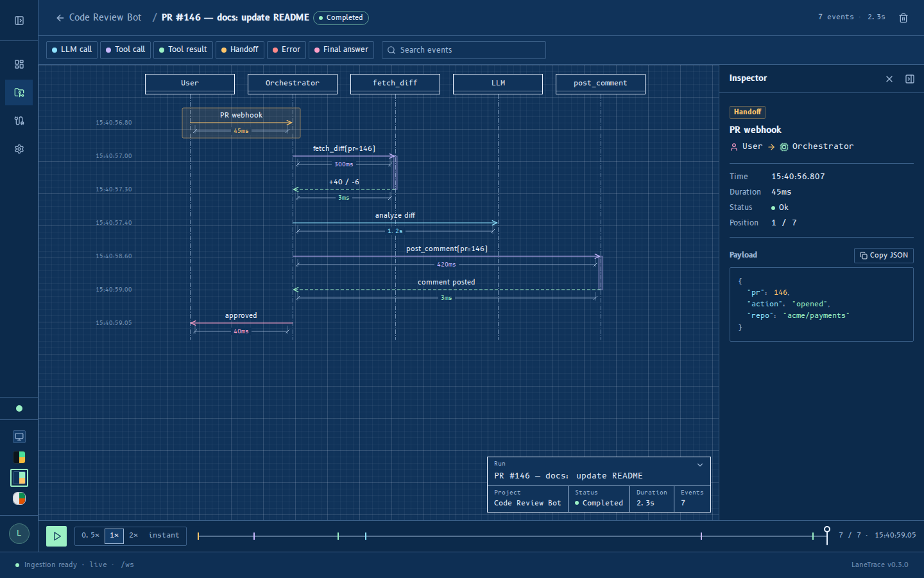Select the comment posted result event
The width and height of the screenshot is (924, 578).
coord(447,290)
